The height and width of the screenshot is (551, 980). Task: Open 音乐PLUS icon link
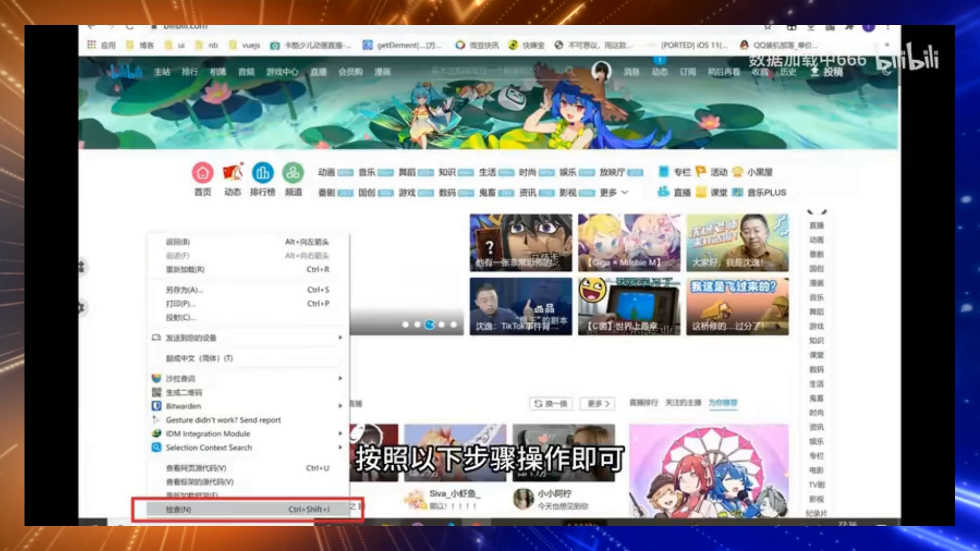tap(759, 192)
